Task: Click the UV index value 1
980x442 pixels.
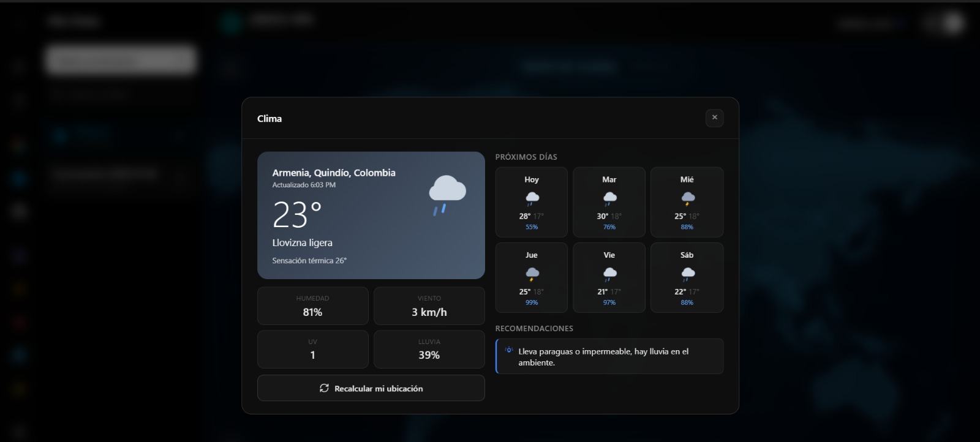Action: (x=312, y=355)
